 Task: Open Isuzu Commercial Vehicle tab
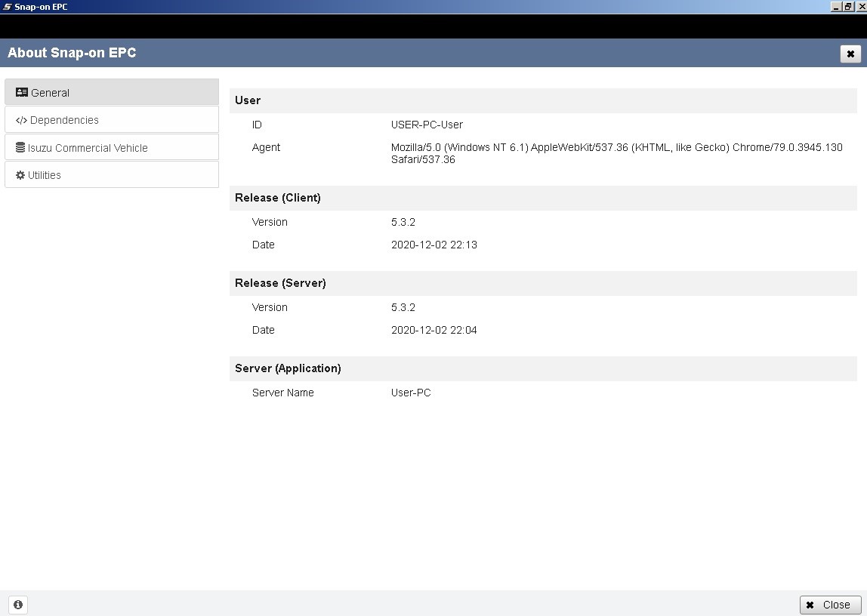[x=112, y=147]
